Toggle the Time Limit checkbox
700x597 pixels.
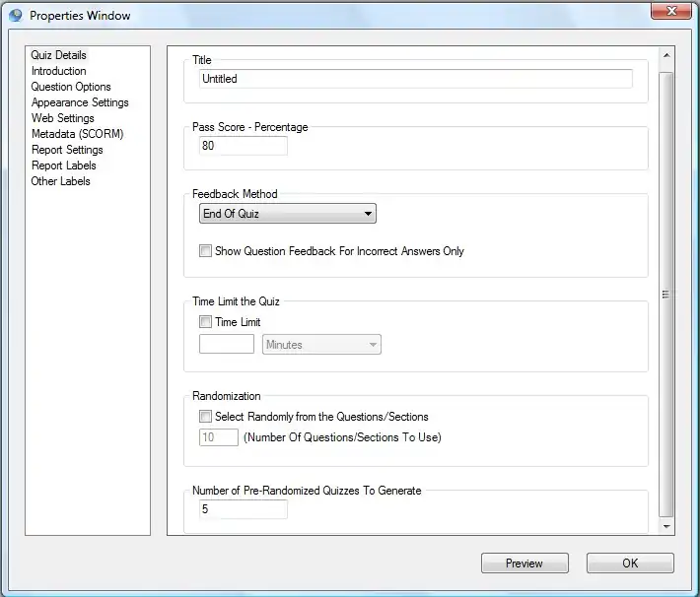[206, 322]
